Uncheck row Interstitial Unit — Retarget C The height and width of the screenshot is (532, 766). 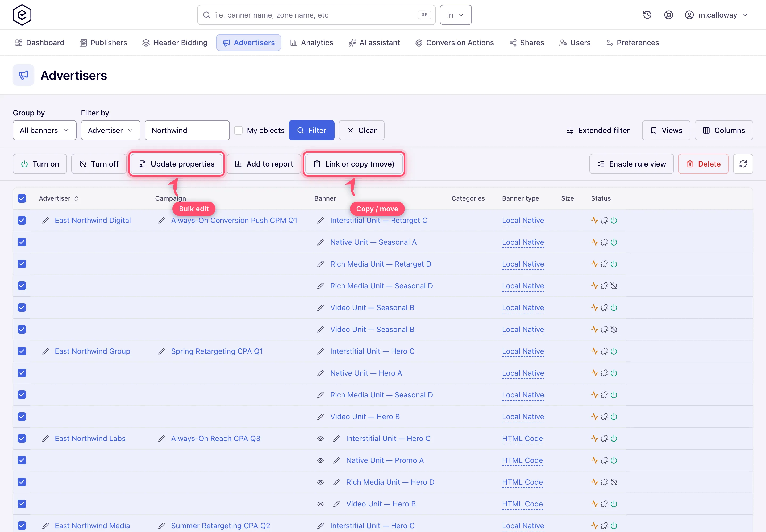22,220
